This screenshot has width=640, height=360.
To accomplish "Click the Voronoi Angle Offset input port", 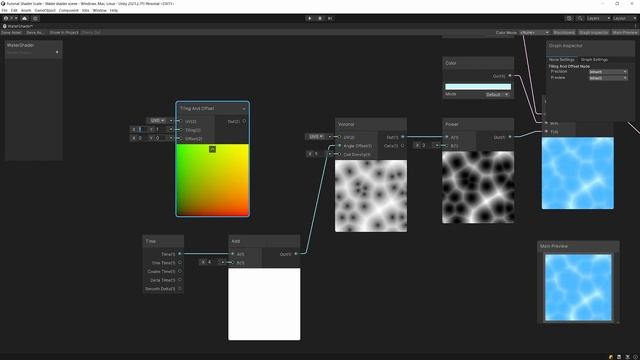I will pos(339,146).
